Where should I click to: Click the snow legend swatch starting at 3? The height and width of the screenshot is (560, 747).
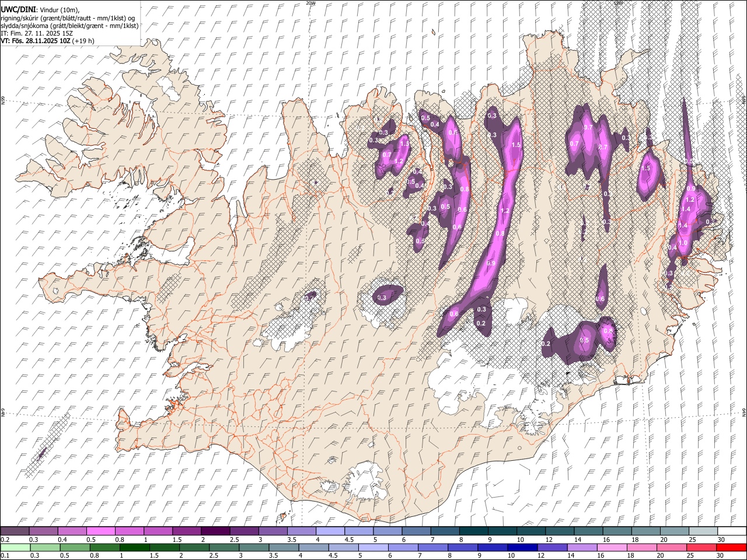pos(272,531)
